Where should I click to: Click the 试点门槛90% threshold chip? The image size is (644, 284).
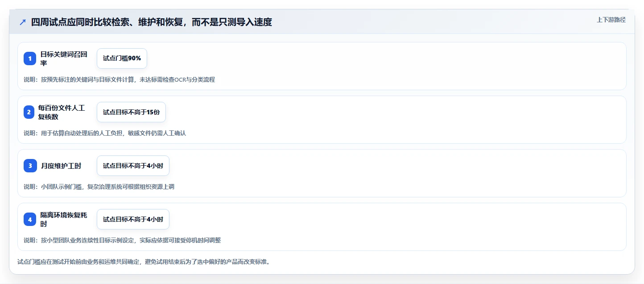pyautogui.click(x=122, y=58)
